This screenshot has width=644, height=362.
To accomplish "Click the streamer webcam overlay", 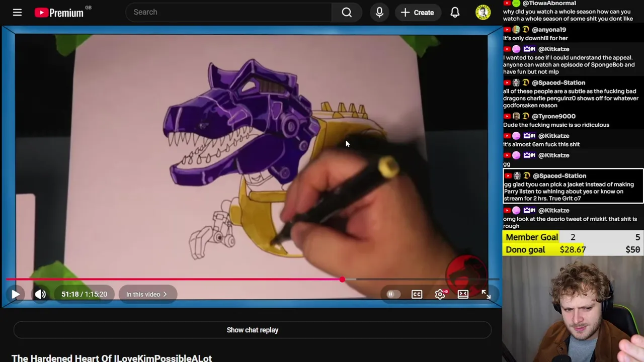I will 573,309.
